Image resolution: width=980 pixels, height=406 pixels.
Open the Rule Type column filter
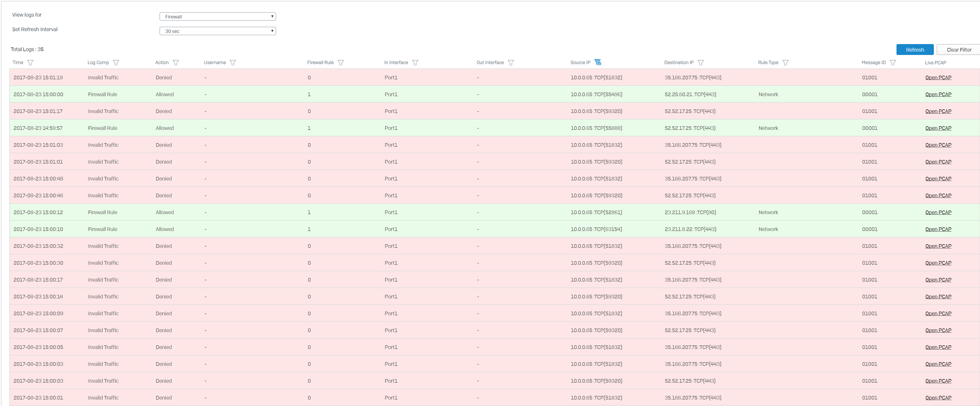[785, 63]
